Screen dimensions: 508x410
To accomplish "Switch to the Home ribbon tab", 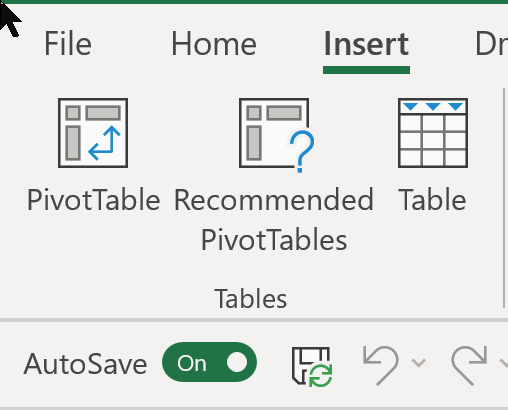I will pyautogui.click(x=214, y=44).
